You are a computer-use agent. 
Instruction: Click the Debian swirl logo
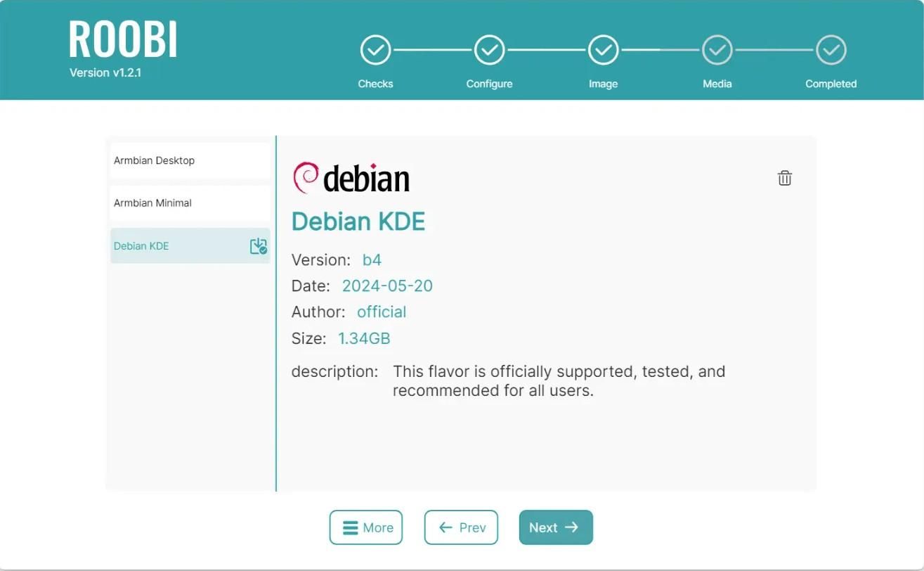(x=306, y=177)
